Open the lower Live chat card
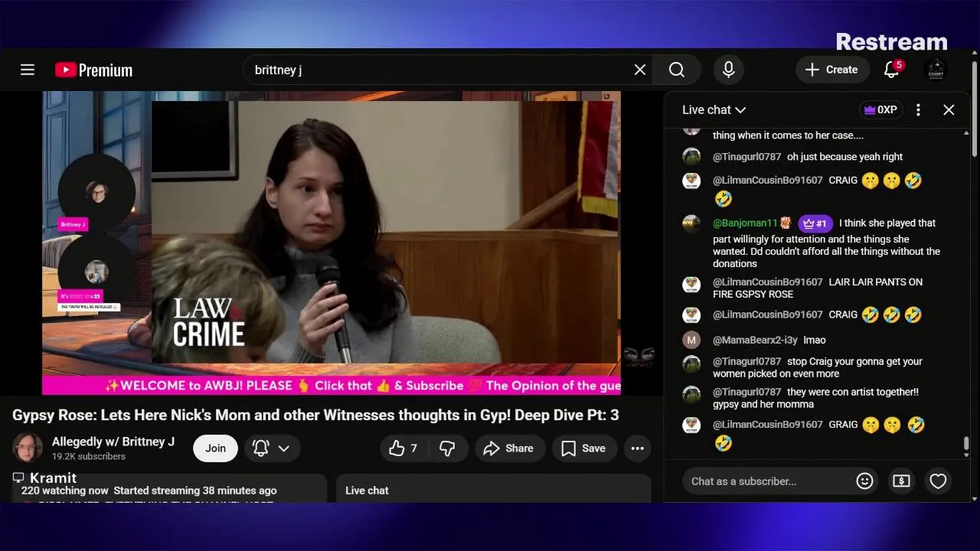Screen dimensions: 980x551 [494, 490]
